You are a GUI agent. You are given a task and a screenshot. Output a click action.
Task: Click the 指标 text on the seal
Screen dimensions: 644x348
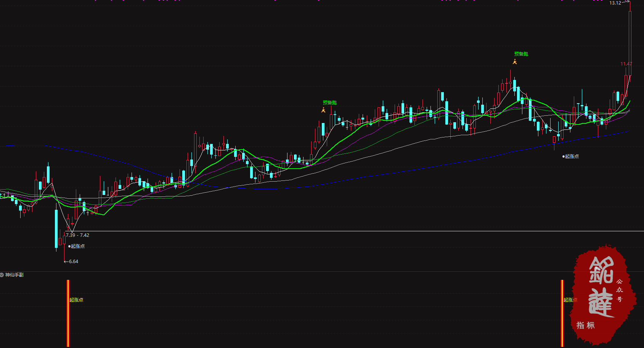click(x=585, y=326)
